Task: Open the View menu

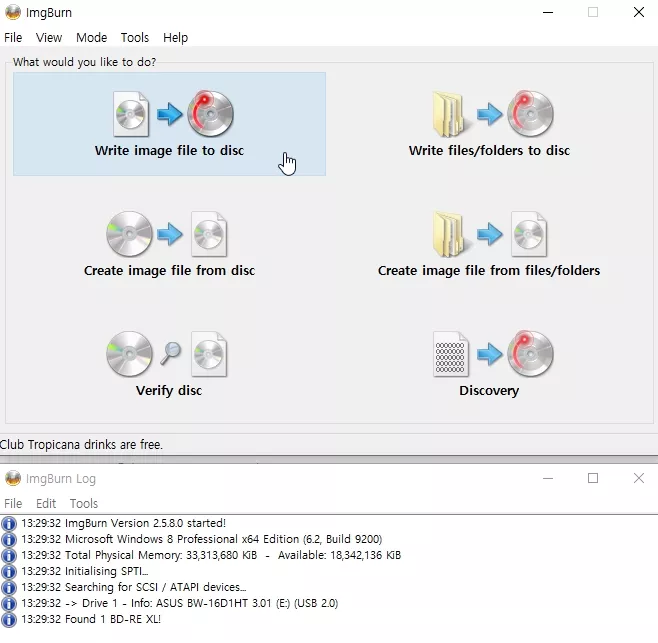Action: point(49,38)
